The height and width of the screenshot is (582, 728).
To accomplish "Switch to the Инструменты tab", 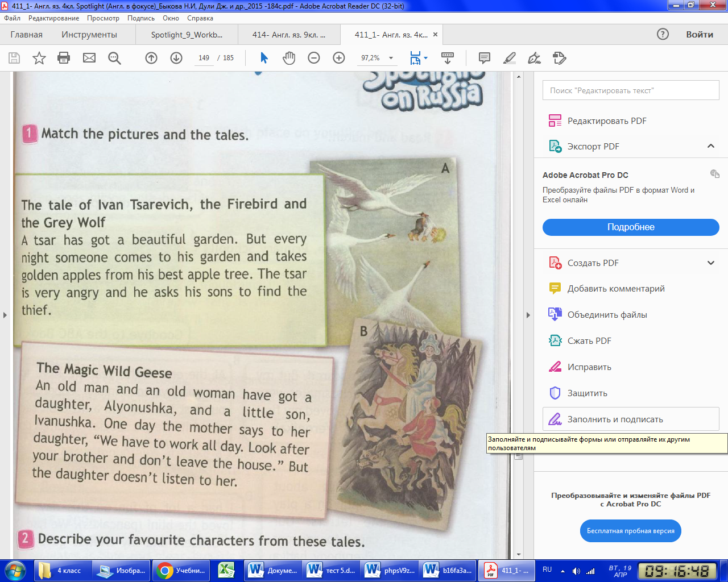I will [89, 35].
